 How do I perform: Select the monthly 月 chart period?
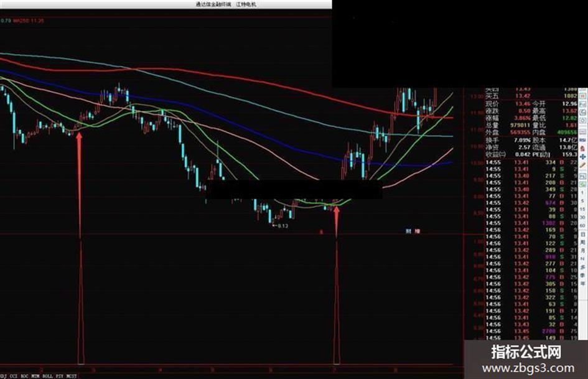(x=582, y=251)
